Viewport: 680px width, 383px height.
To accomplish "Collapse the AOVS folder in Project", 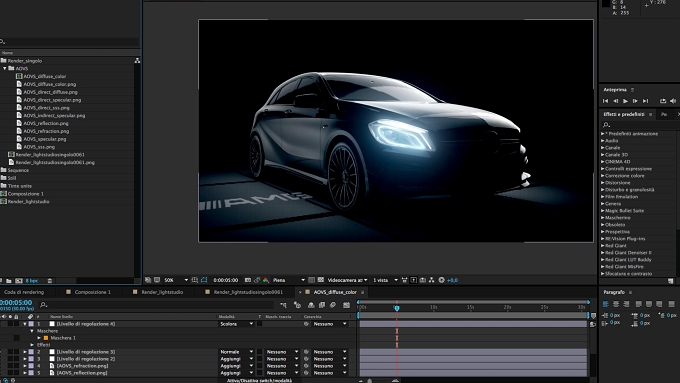I will (x=5, y=69).
